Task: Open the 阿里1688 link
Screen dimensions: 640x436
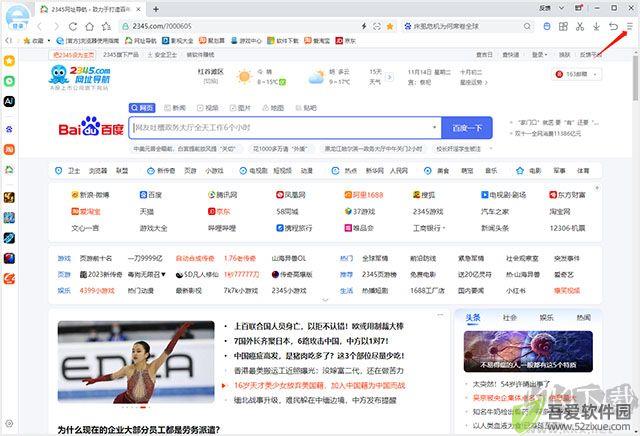Action: point(364,195)
